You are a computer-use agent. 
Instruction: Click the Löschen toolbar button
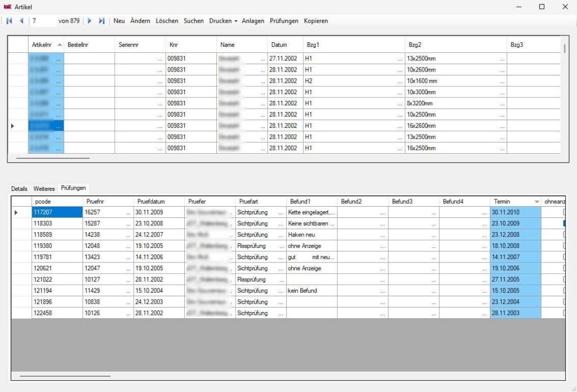[167, 21]
